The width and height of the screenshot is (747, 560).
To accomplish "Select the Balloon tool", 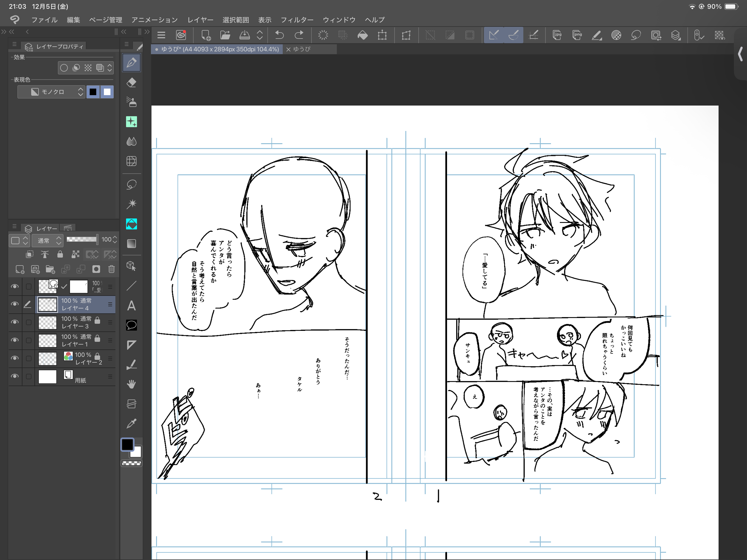I will click(131, 325).
